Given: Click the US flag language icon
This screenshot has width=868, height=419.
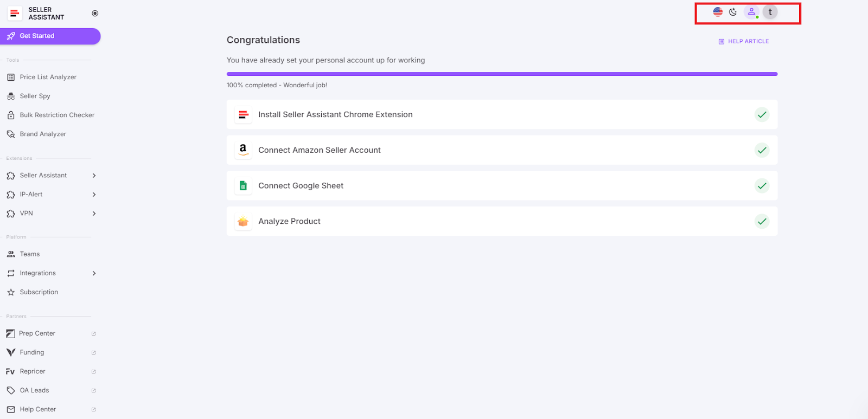Looking at the screenshot, I should coord(717,11).
